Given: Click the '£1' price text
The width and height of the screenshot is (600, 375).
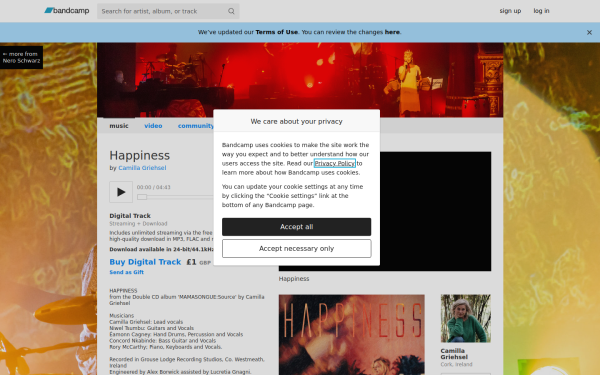Looking at the screenshot, I should point(191,262).
